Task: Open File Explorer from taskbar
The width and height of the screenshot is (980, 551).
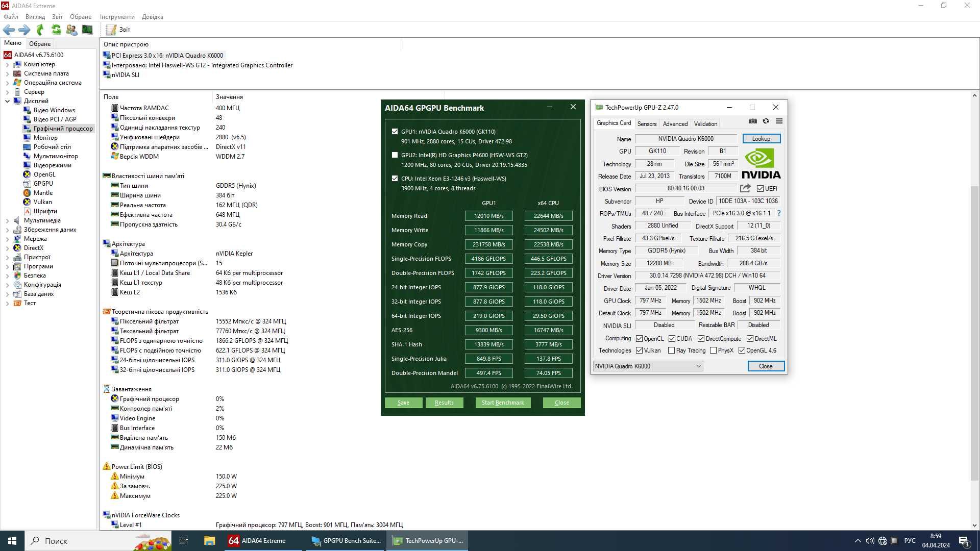Action: (209, 541)
